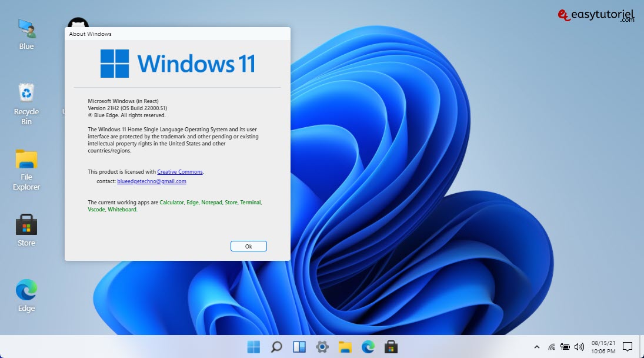Click the Windows 11 logo in dialog
644x358 pixels.
[178, 64]
